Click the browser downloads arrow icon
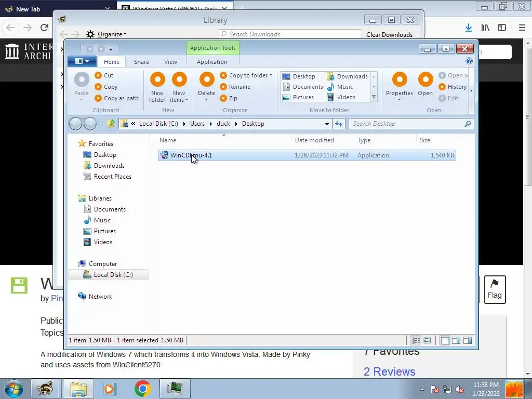 (x=469, y=28)
